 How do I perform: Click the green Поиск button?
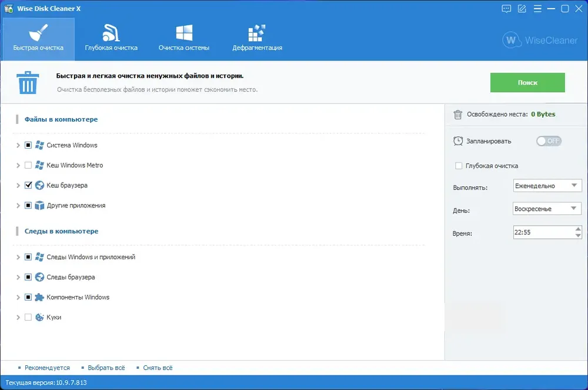coord(527,82)
